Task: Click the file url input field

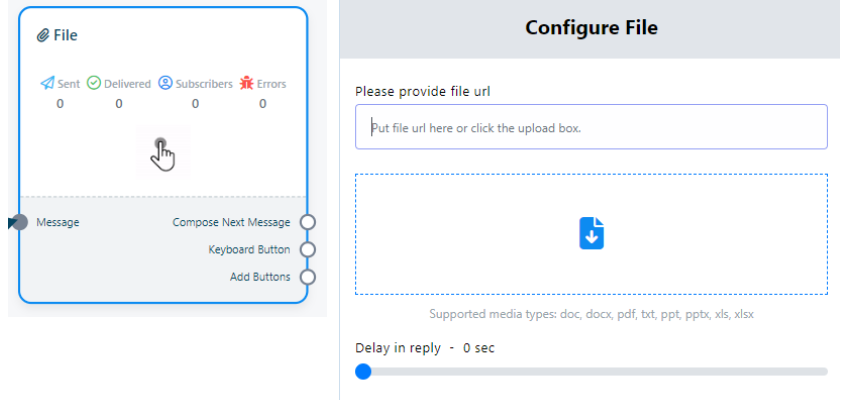Action: click(591, 128)
